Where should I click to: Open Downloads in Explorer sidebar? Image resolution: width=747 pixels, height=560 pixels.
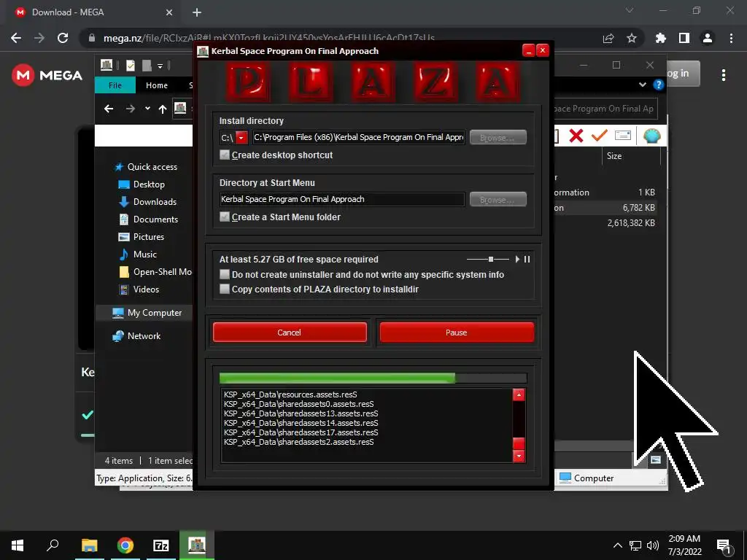[x=155, y=202]
